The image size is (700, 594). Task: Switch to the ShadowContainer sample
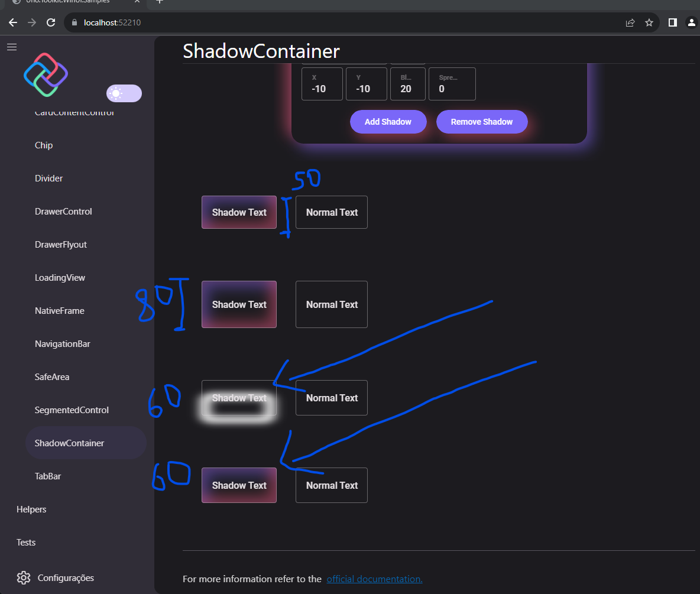coord(69,442)
